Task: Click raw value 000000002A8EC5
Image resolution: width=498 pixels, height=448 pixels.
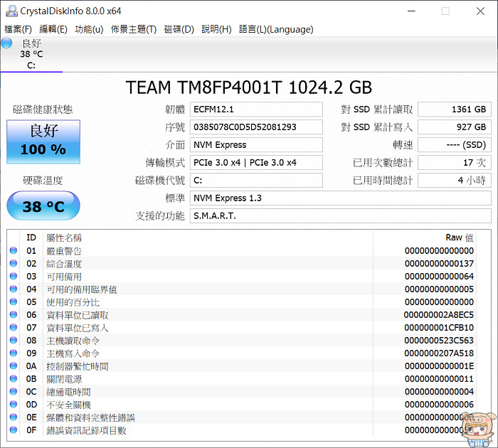Action: [x=439, y=314]
